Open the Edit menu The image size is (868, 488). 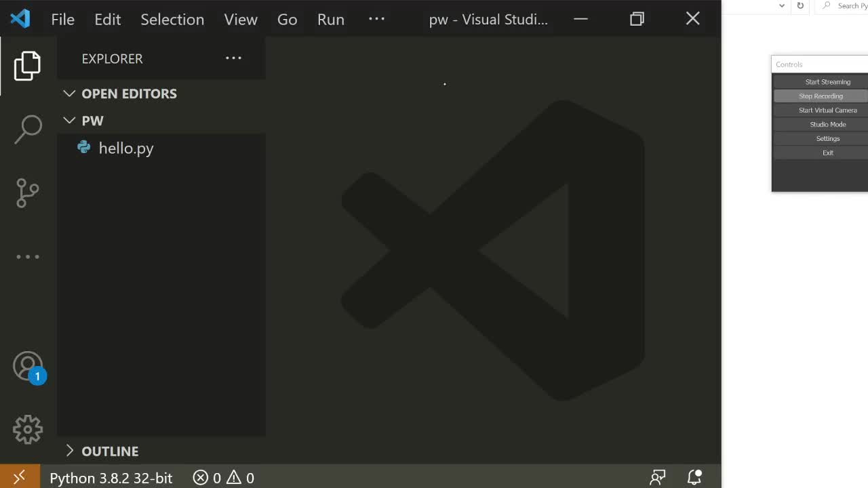tap(108, 20)
